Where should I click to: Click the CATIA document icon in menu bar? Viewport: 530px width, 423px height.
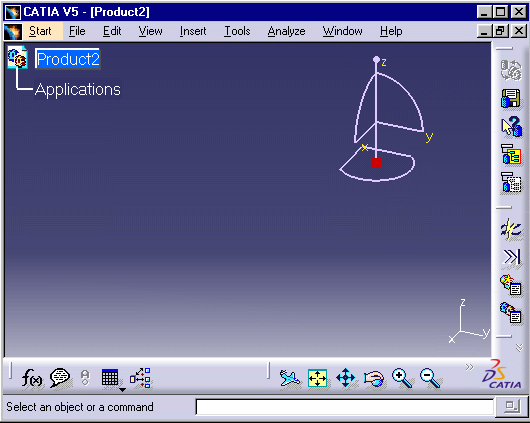(13, 32)
